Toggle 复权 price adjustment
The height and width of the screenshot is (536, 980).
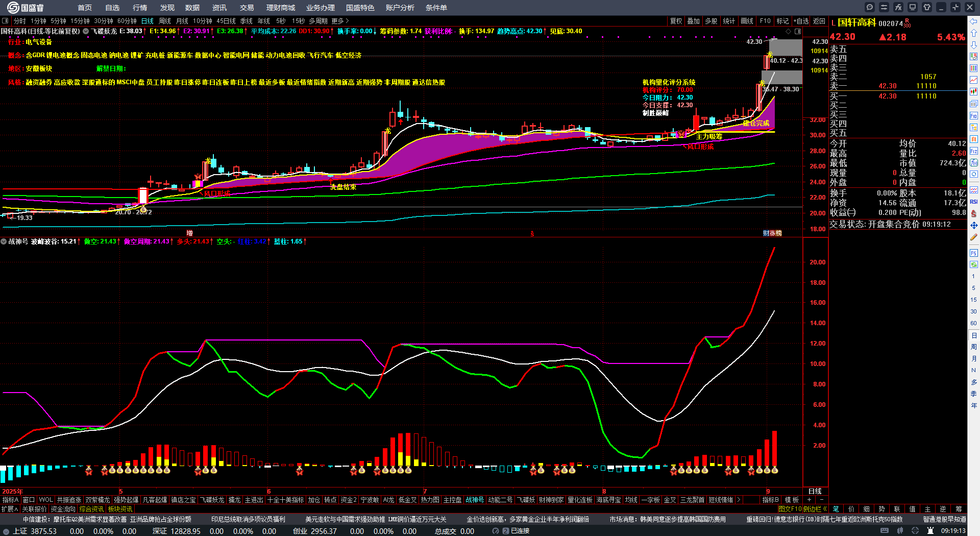click(676, 21)
